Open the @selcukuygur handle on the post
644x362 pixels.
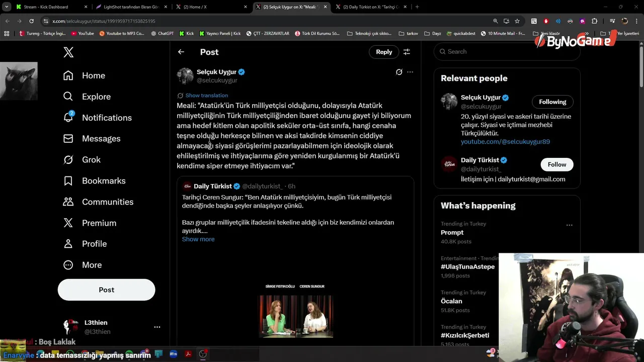(x=217, y=80)
